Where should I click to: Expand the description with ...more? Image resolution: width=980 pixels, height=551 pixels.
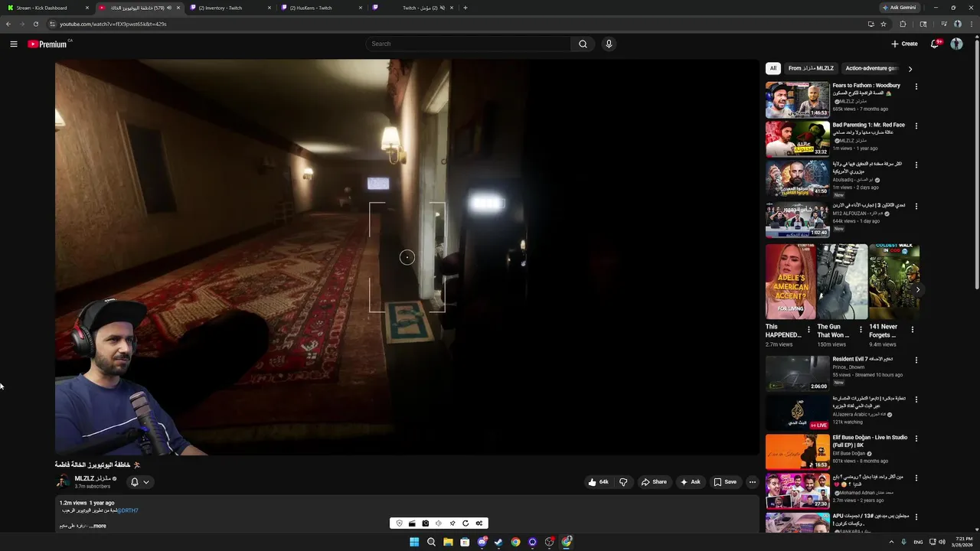pos(98,526)
